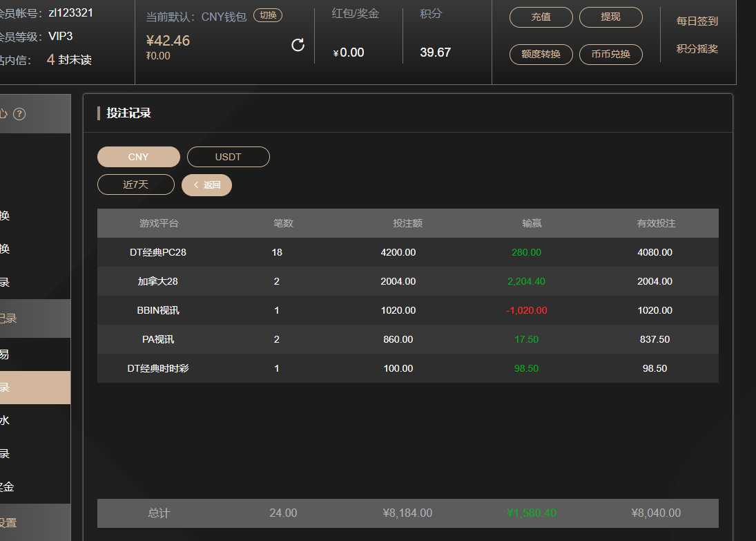756x541 pixels.
Task: Click the ¥1,580.40 total win amount
Action: (532, 513)
